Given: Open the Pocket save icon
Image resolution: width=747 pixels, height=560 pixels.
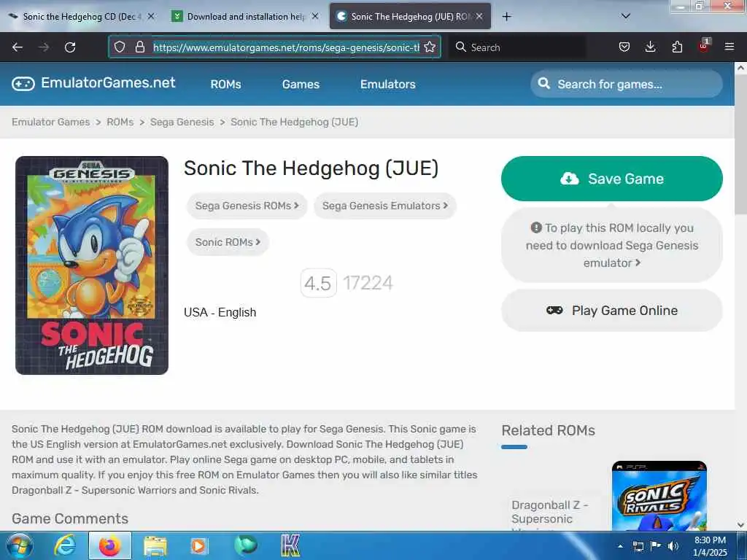Looking at the screenshot, I should 624,47.
